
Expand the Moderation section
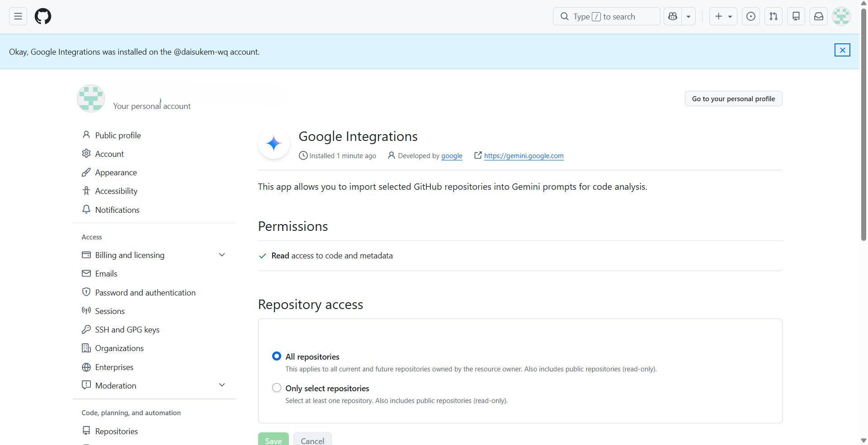pyautogui.click(x=222, y=385)
